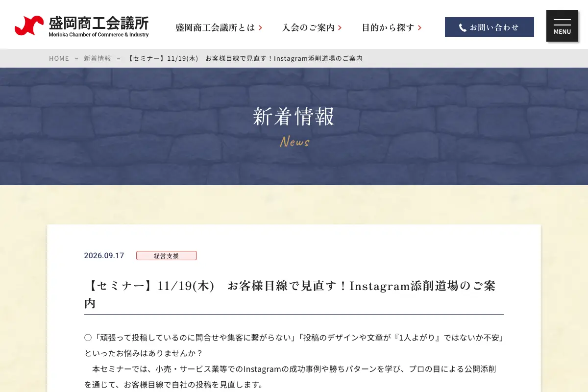588x392 pixels.
Task: Open the 目的から探す menu item
Action: pos(392,27)
